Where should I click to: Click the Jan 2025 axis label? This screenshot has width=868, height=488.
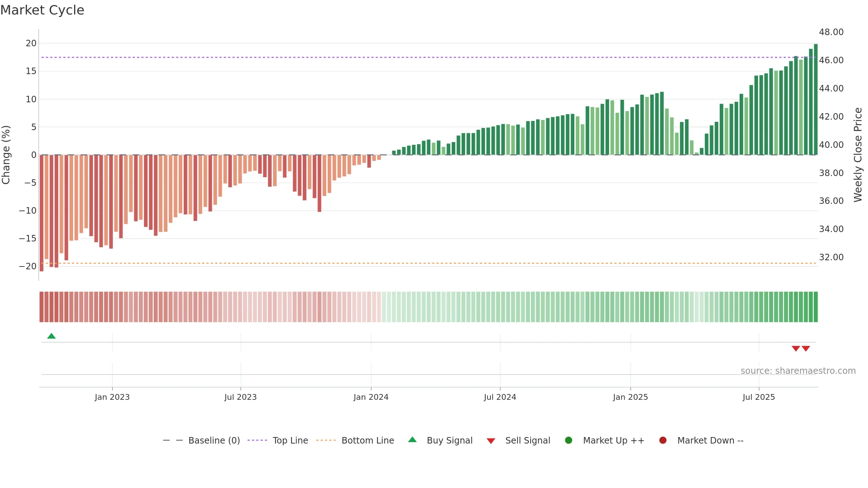click(630, 397)
